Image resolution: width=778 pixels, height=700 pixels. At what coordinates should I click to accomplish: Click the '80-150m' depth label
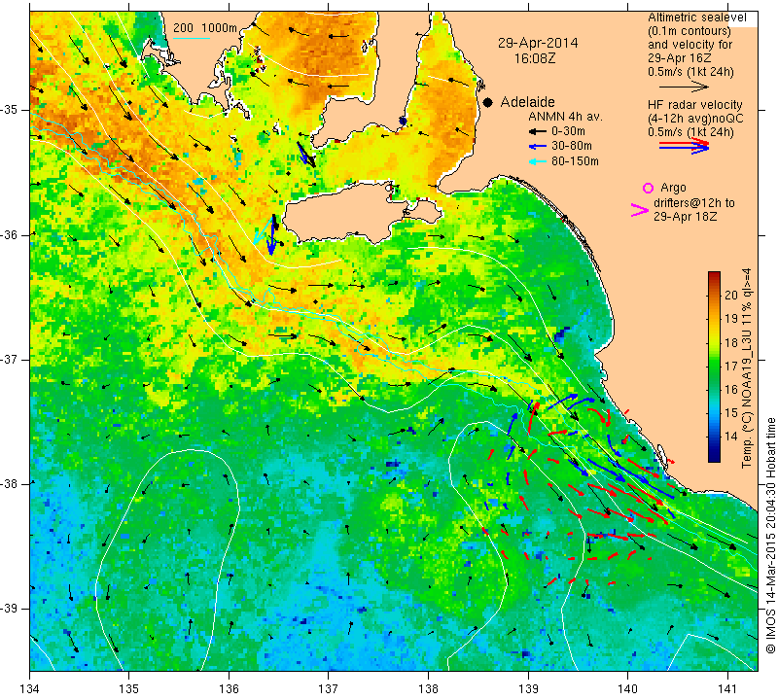pyautogui.click(x=575, y=161)
